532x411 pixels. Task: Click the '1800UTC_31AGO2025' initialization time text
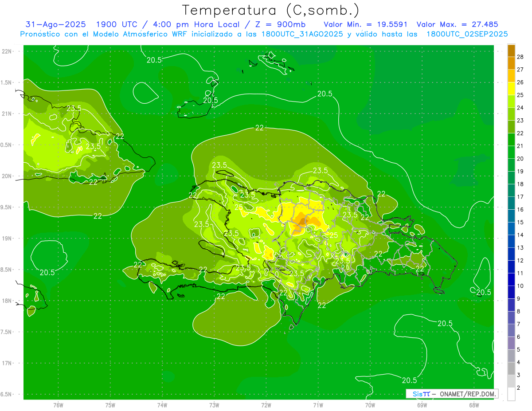[302, 34]
